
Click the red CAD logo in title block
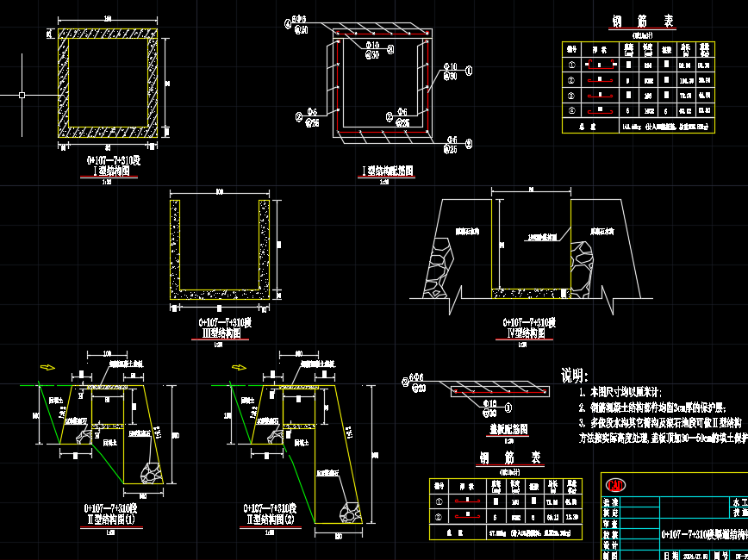click(x=616, y=486)
